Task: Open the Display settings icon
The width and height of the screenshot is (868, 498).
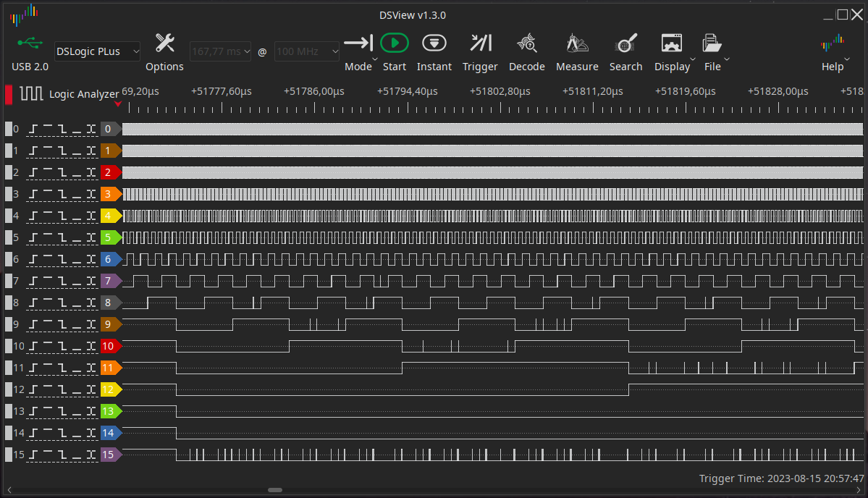Action: point(671,43)
